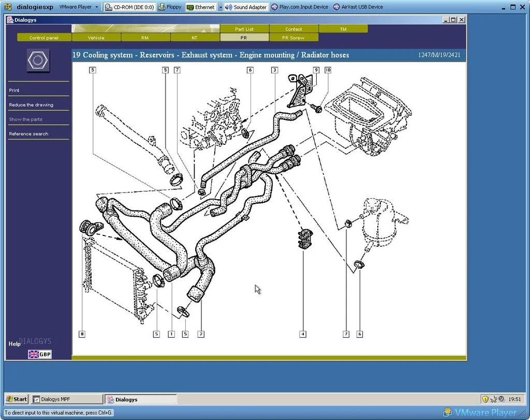Screen dimensions: 530x420
Task: Toggle the Floppy device in VMware toolbar
Action: click(170, 7)
